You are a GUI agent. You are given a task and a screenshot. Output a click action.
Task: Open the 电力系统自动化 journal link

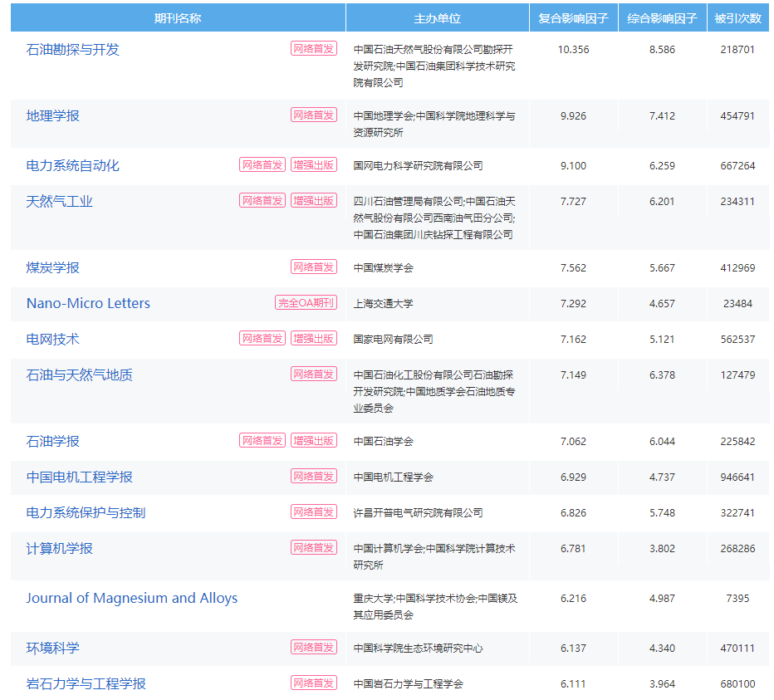point(72,166)
